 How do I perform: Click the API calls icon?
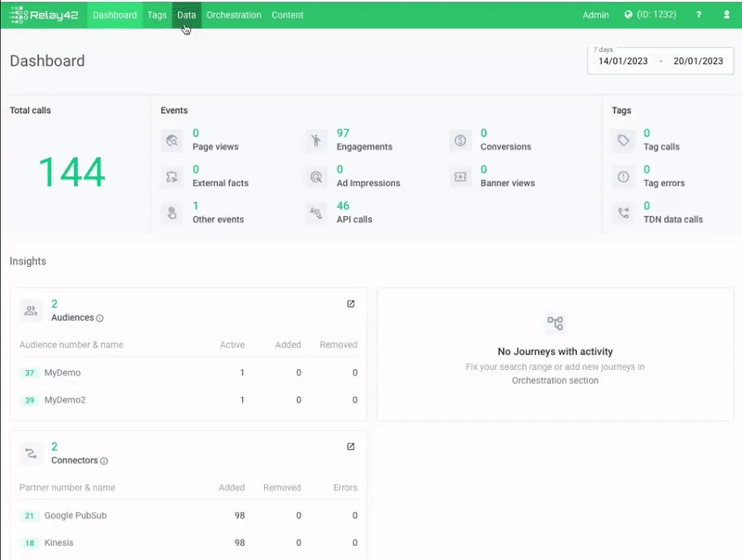316,213
